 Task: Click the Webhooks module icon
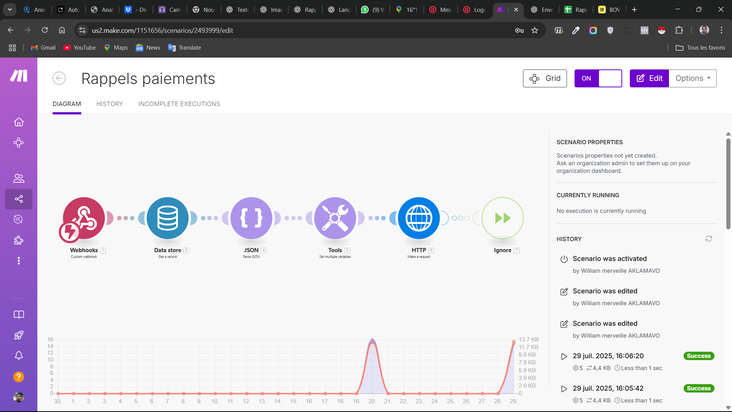tap(83, 217)
